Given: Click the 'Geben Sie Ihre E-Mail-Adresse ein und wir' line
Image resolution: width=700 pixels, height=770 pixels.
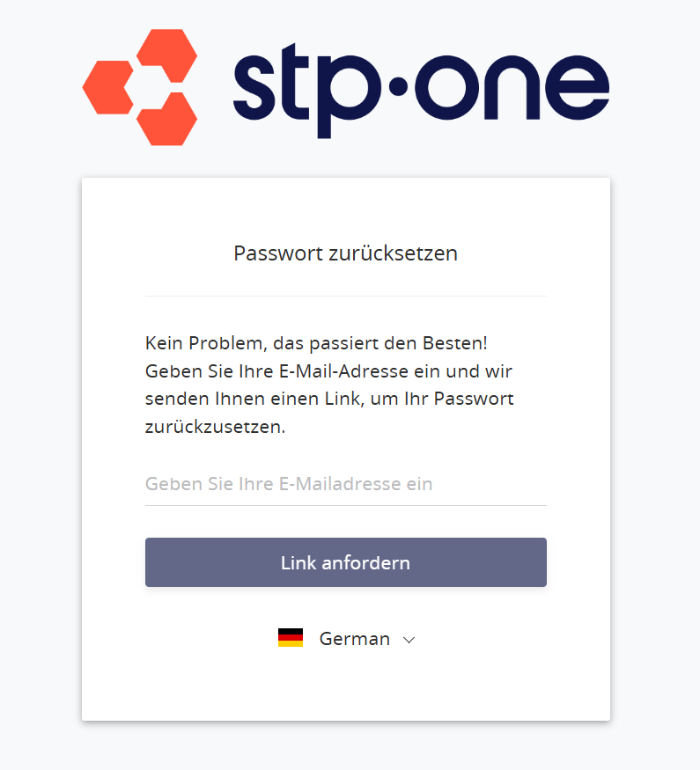Looking at the screenshot, I should tap(328, 370).
